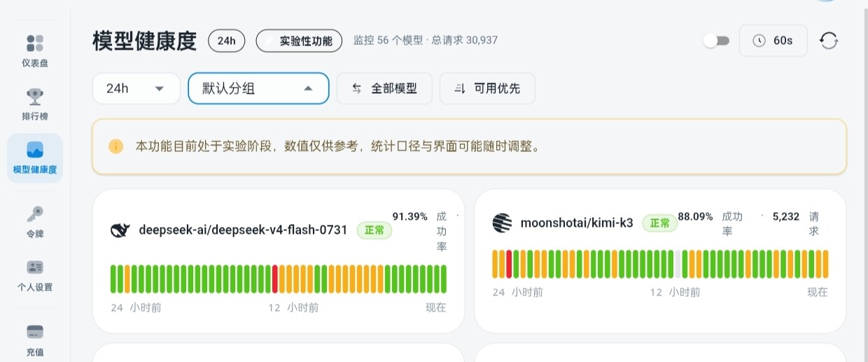The image size is (868, 362).
Task: Click the red bar in deepseek health timeline
Action: 275,279
